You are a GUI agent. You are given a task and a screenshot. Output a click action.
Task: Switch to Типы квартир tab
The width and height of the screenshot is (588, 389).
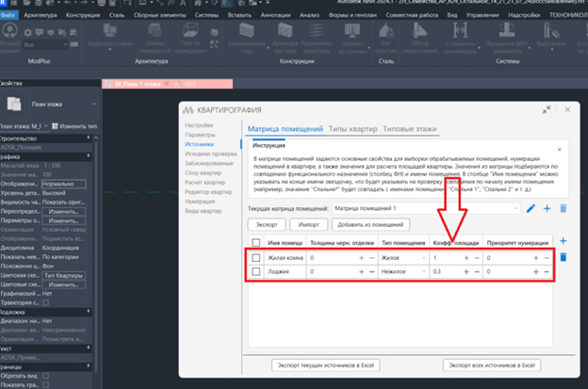click(352, 129)
